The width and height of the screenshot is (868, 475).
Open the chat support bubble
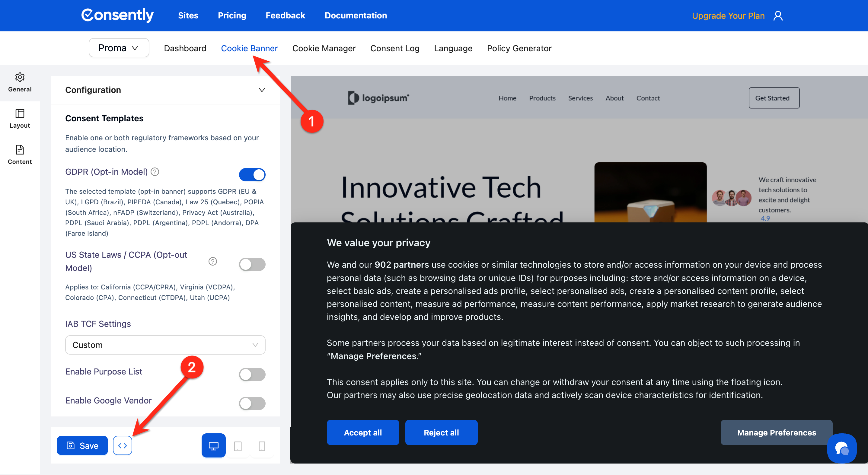coord(841,448)
